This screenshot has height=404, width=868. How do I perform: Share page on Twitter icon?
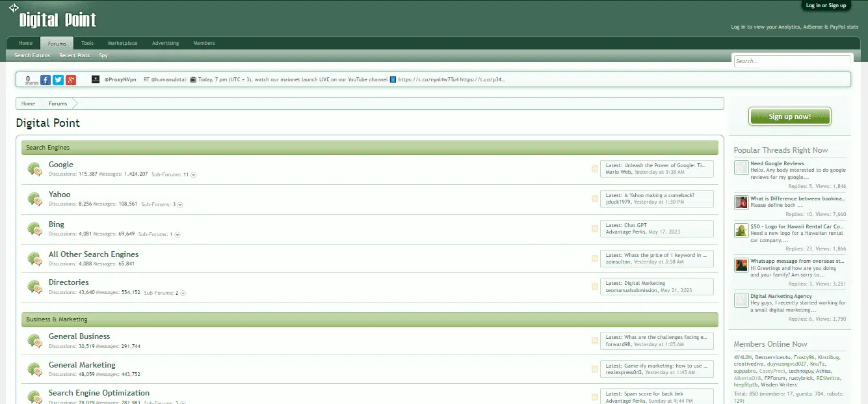(58, 80)
